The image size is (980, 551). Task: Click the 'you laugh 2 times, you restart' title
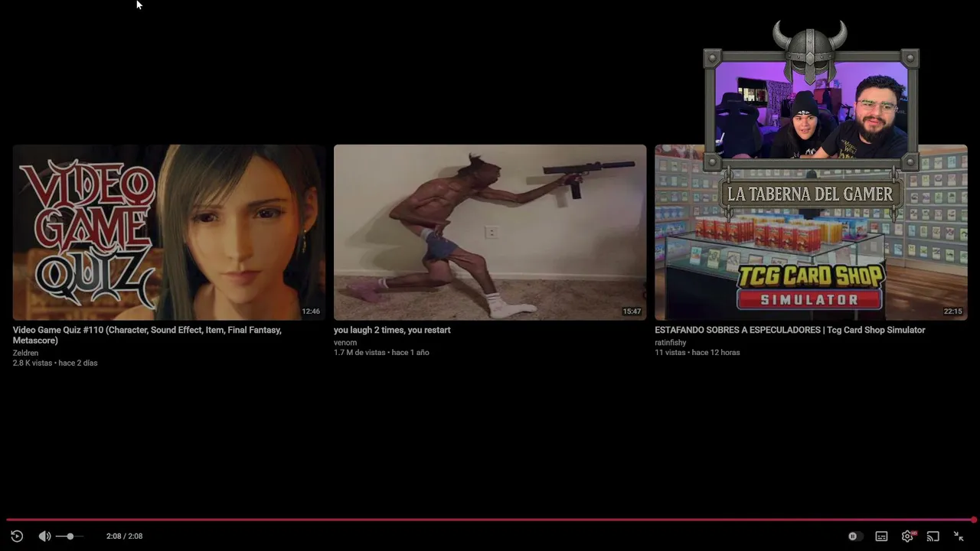tap(392, 330)
